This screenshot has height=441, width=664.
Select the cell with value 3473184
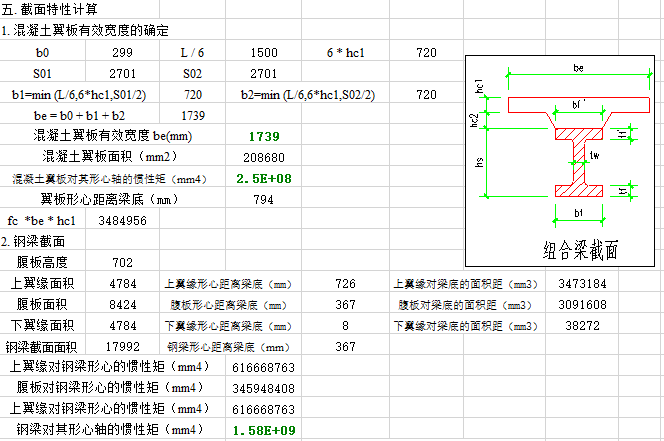582,283
